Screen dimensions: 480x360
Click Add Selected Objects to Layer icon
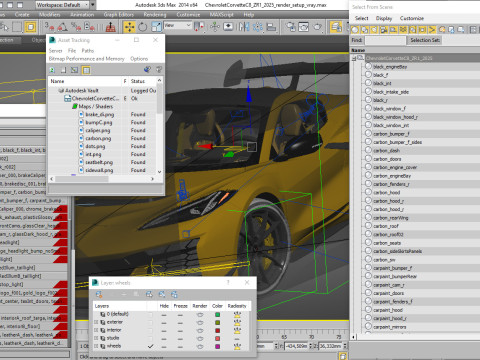[124, 294]
